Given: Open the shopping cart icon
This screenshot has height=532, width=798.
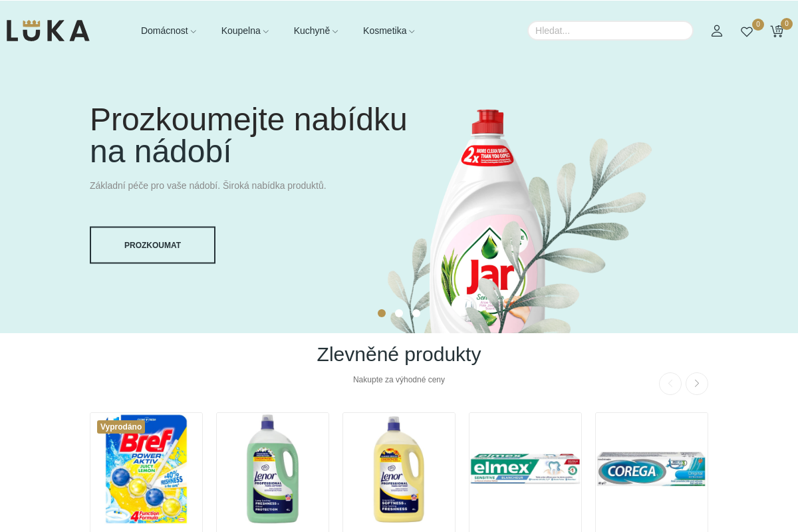Looking at the screenshot, I should pyautogui.click(x=777, y=31).
